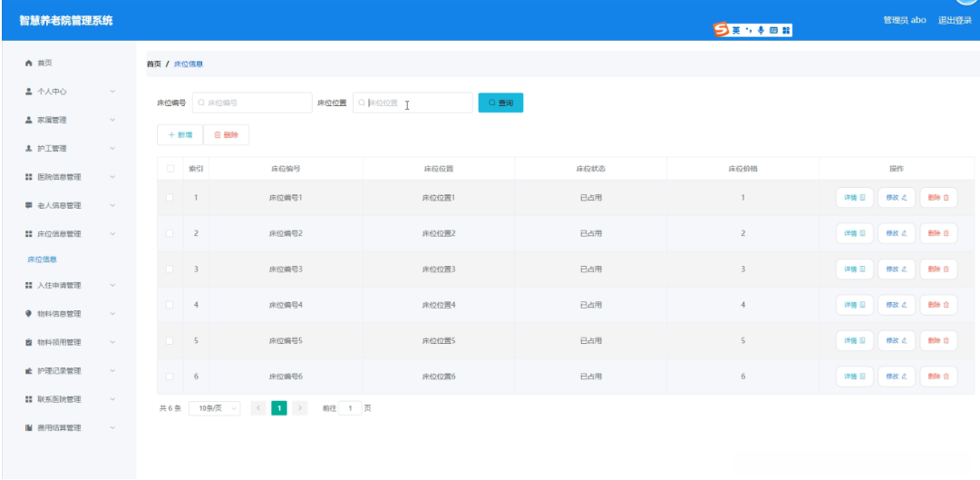Expand the 个人中心 menu chevron
The height and width of the screenshot is (480, 980).
(112, 92)
